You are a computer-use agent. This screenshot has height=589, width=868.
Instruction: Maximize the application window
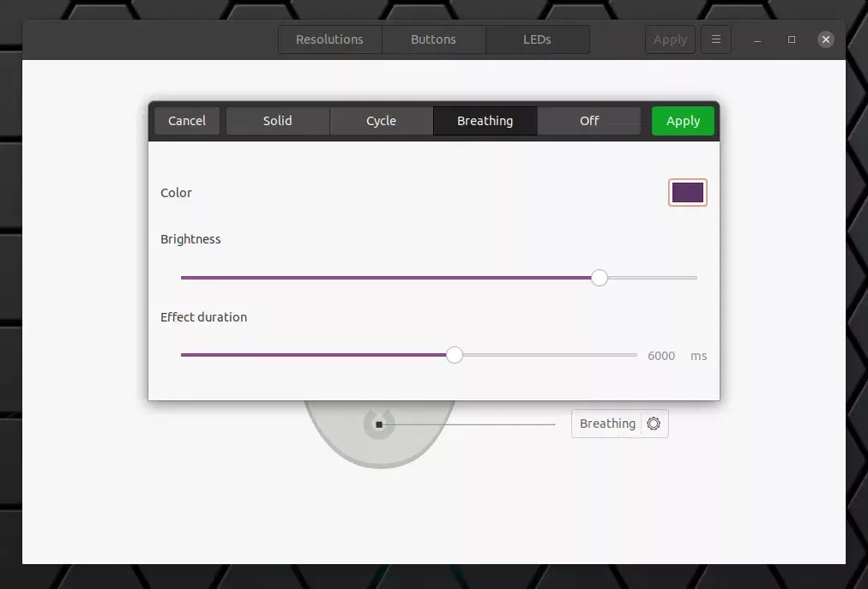click(792, 39)
